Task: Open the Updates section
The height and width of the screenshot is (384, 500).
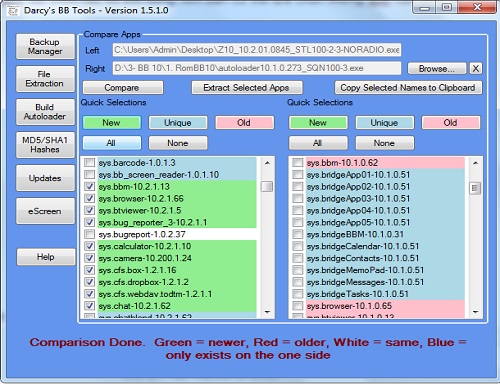Action: 45,178
